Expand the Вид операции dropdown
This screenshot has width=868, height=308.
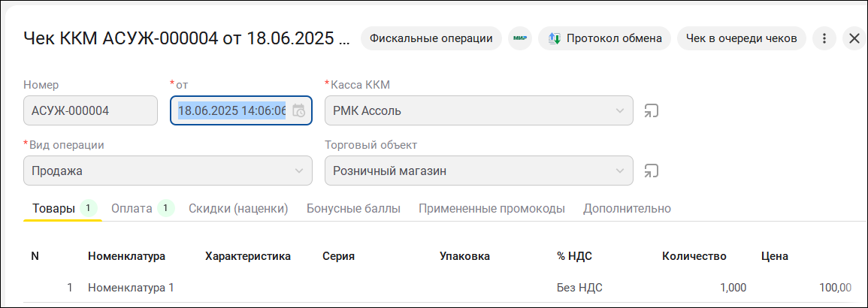coord(299,171)
